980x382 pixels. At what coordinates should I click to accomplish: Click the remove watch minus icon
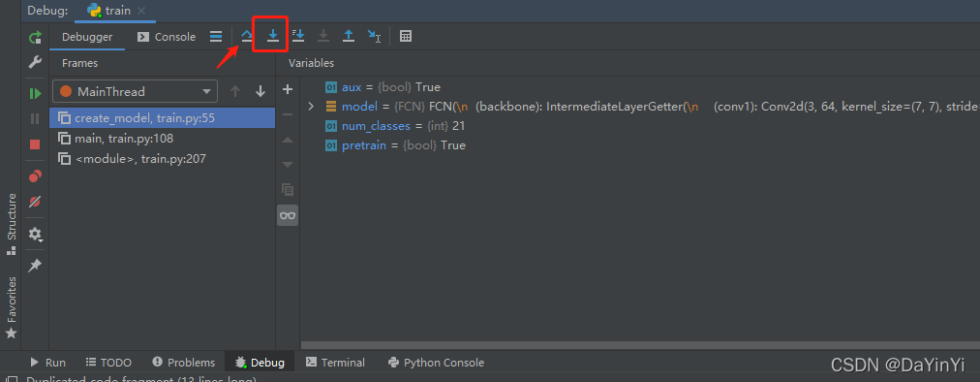pos(288,114)
